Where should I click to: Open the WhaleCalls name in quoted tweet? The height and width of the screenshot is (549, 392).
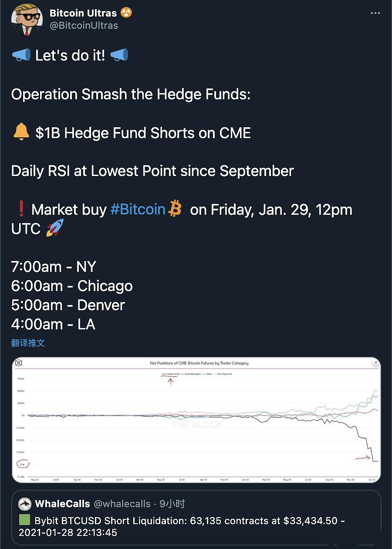point(62,504)
